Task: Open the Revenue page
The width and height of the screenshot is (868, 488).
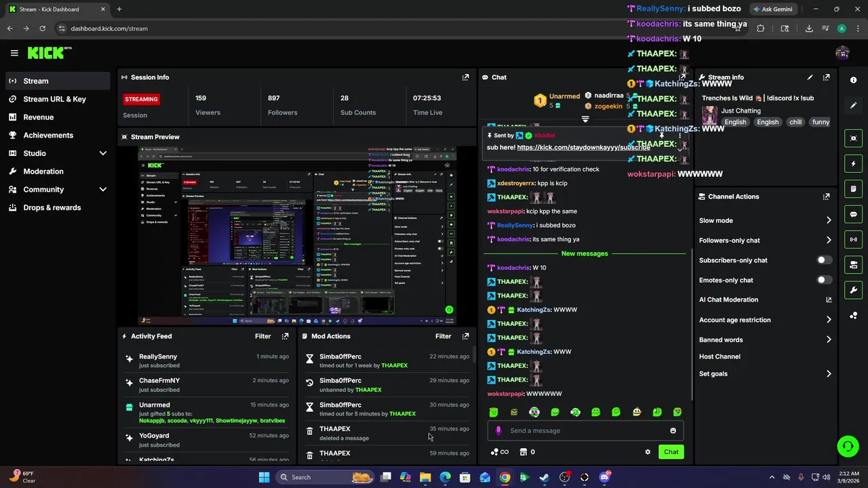Action: coord(58,117)
